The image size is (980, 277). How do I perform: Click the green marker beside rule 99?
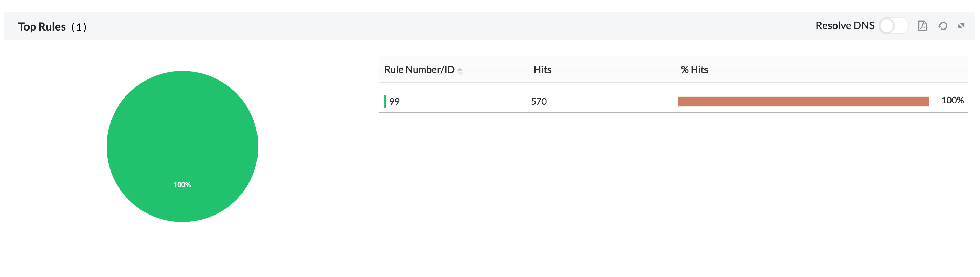(x=385, y=101)
